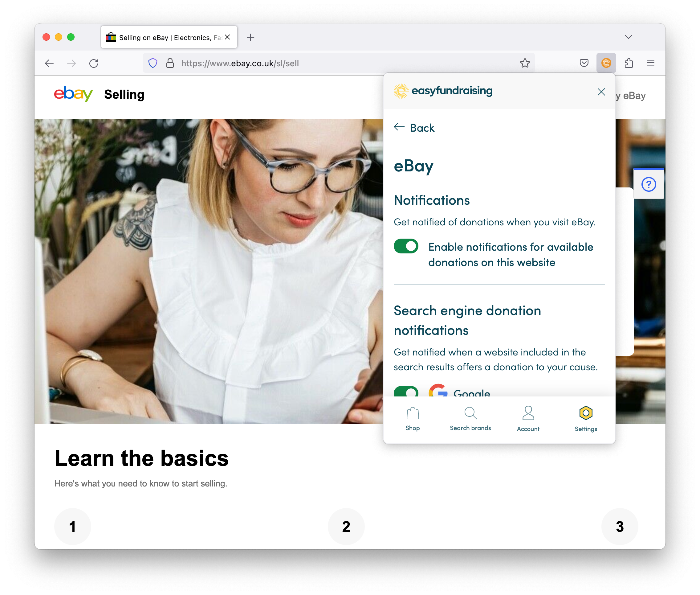This screenshot has height=595, width=700.
Task: Click the step 1 circle
Action: (72, 526)
